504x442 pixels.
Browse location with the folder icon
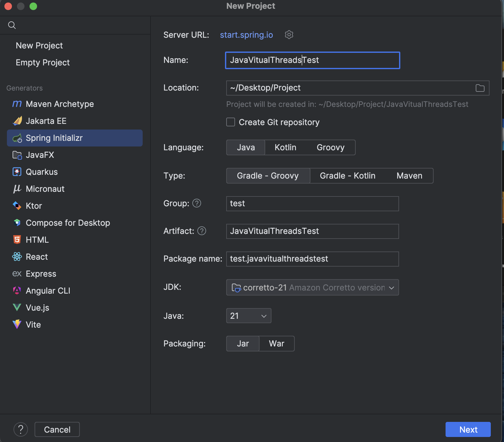click(480, 88)
